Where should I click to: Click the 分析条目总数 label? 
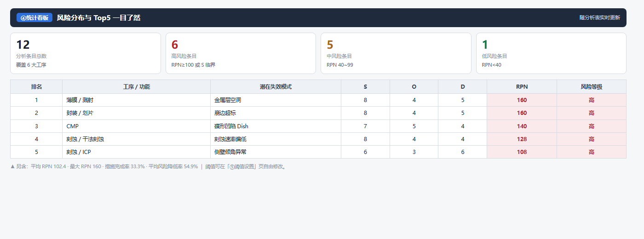pyautogui.click(x=31, y=56)
